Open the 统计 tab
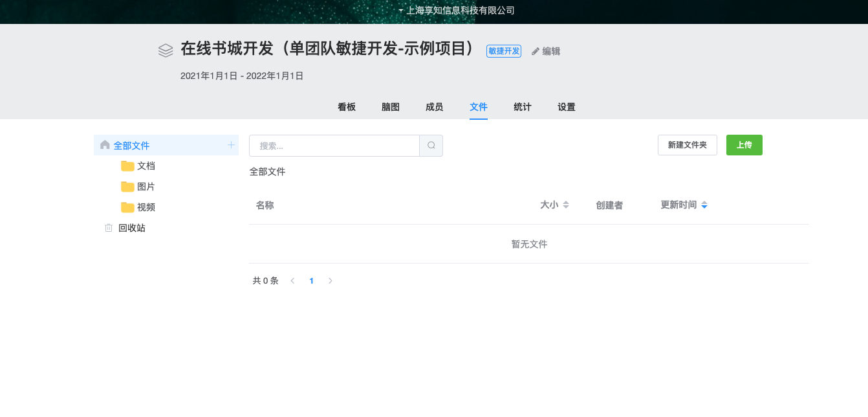 (523, 107)
